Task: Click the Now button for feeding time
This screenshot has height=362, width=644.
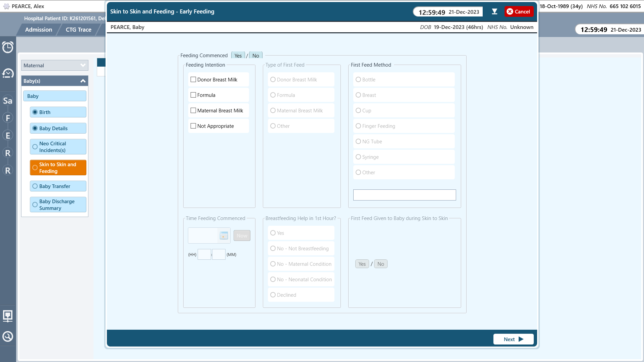Action: pos(242,236)
